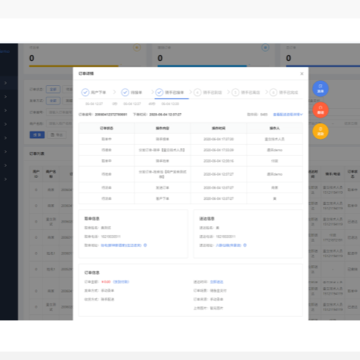Expand the blue delivery progress details link with arrow
This screenshot has height=360, width=360.
(x=288, y=114)
